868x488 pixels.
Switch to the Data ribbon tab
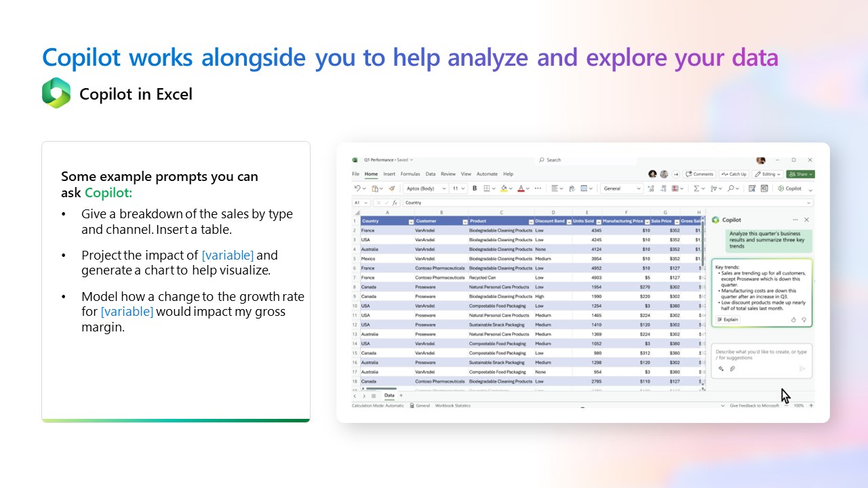(x=431, y=174)
